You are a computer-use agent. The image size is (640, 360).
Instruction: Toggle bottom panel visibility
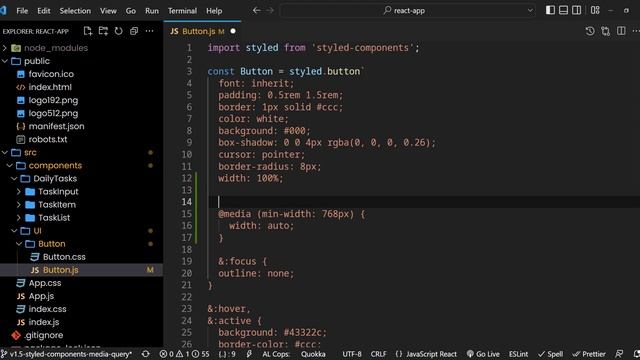coord(563,11)
